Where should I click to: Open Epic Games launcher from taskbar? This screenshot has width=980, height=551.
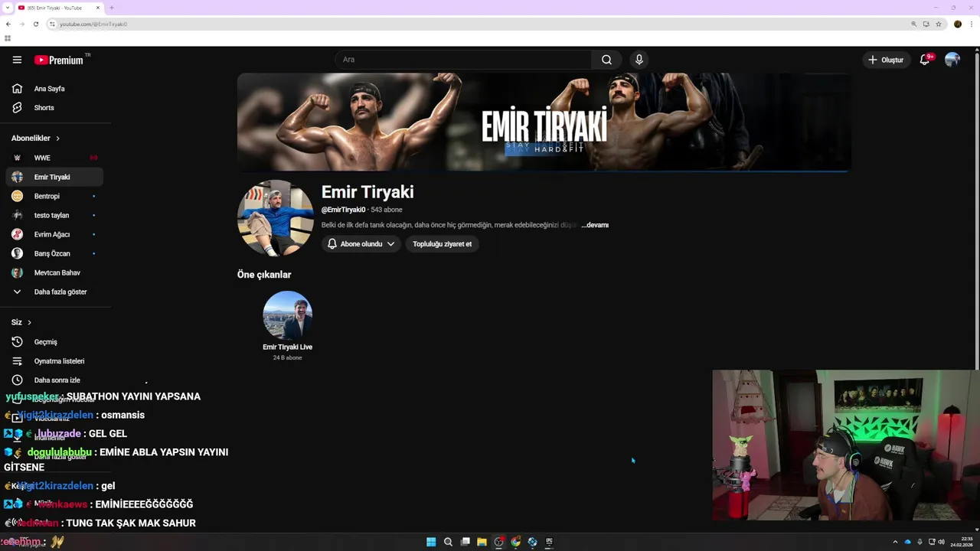pyautogui.click(x=549, y=542)
